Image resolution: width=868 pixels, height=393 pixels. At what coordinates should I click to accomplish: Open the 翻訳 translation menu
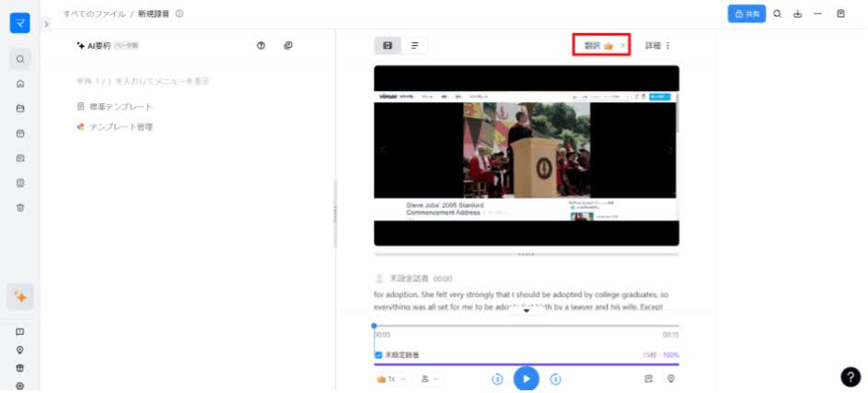coord(602,45)
